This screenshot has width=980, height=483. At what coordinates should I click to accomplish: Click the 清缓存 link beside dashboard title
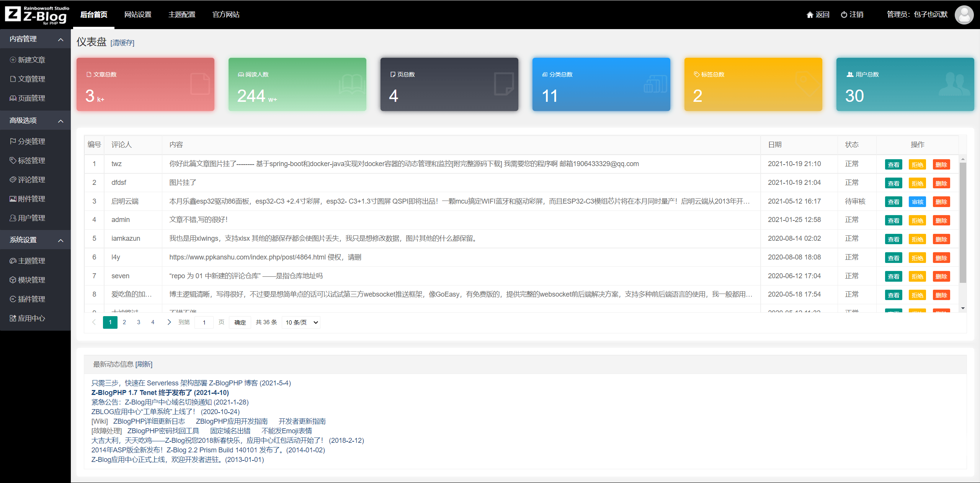[122, 43]
